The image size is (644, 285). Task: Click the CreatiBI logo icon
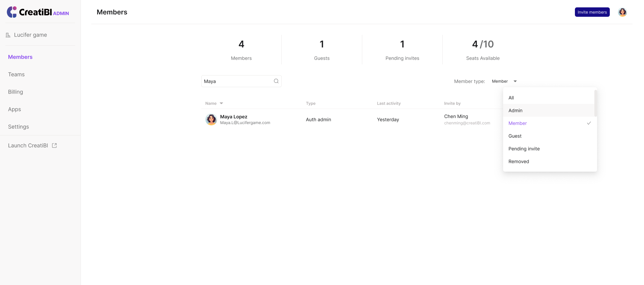pos(12,12)
